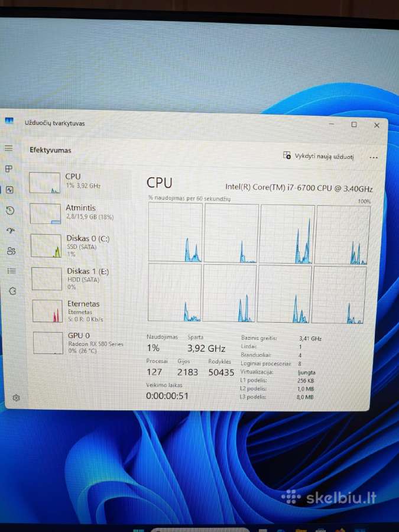The width and height of the screenshot is (399, 532).
Task: Open the Users page icon
Action: coord(11,251)
